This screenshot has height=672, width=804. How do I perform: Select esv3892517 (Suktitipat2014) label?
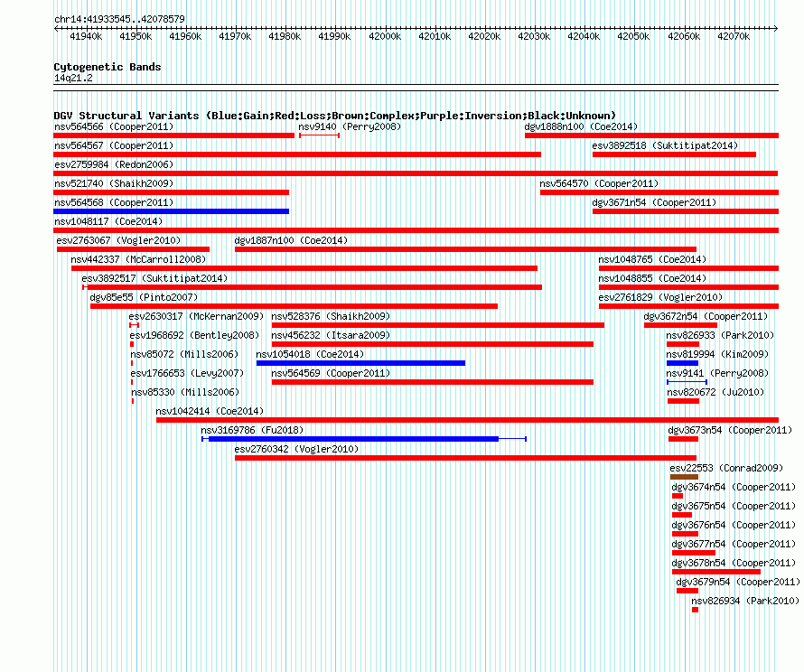[154, 278]
